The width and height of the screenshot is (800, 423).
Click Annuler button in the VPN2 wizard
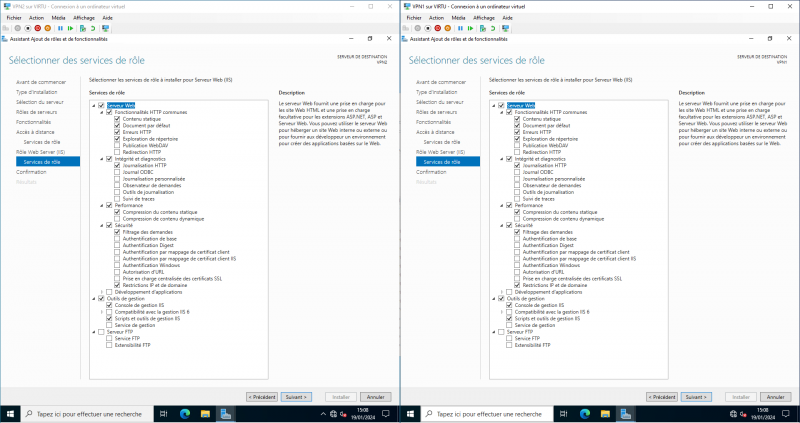[x=376, y=397]
